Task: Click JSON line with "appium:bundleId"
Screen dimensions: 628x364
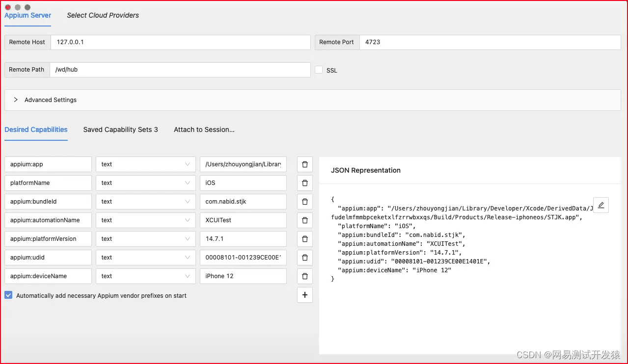Action: (x=401, y=235)
